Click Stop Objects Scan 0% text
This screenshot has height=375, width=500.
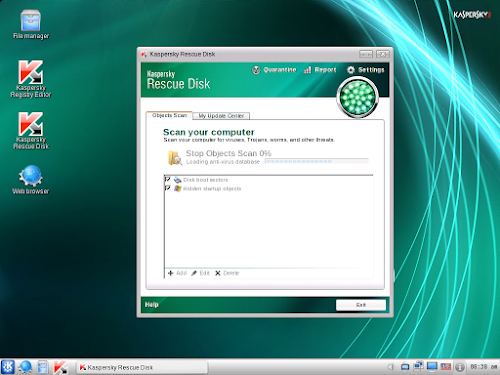(x=228, y=153)
